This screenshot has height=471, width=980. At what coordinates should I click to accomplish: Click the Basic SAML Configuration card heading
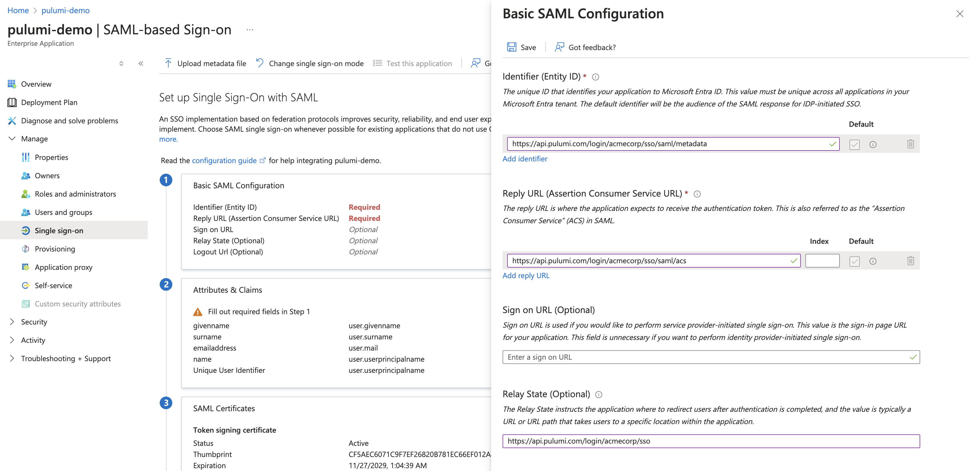click(x=238, y=185)
